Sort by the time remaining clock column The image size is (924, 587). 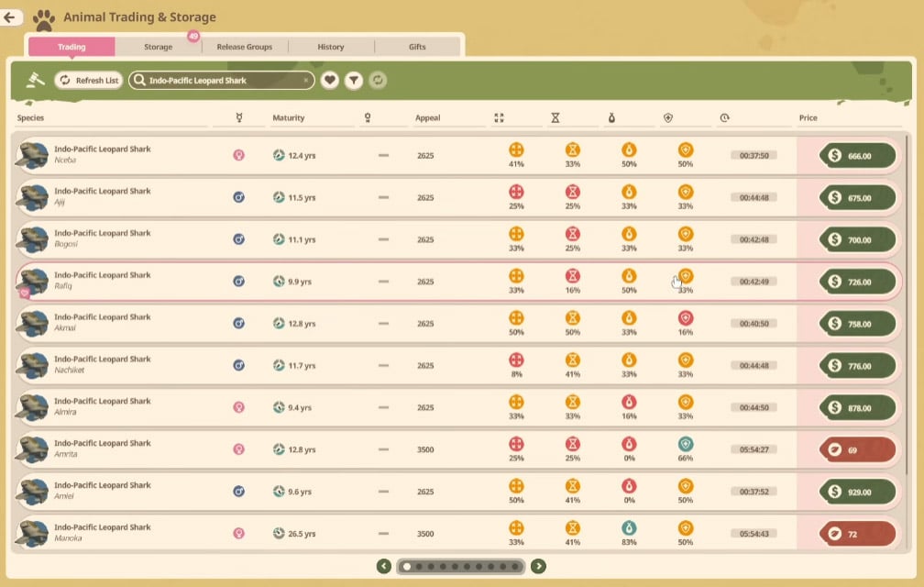pyautogui.click(x=724, y=118)
